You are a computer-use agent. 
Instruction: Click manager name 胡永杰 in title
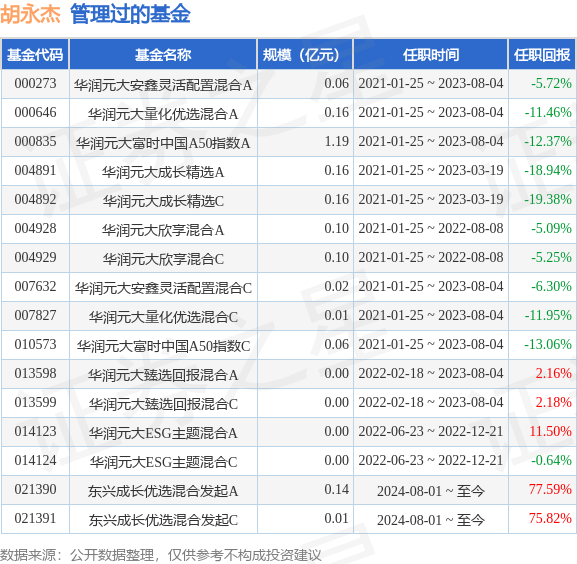[x=31, y=14]
